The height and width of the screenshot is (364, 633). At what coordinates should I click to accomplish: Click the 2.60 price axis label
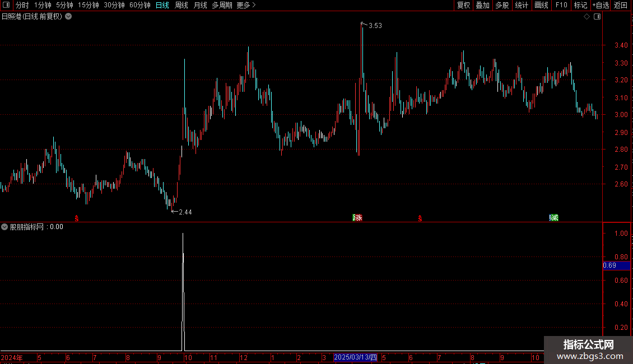621,184
